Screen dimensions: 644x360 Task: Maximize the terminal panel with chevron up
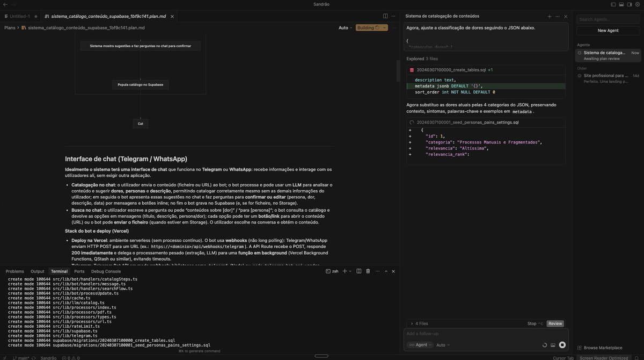pyautogui.click(x=385, y=271)
